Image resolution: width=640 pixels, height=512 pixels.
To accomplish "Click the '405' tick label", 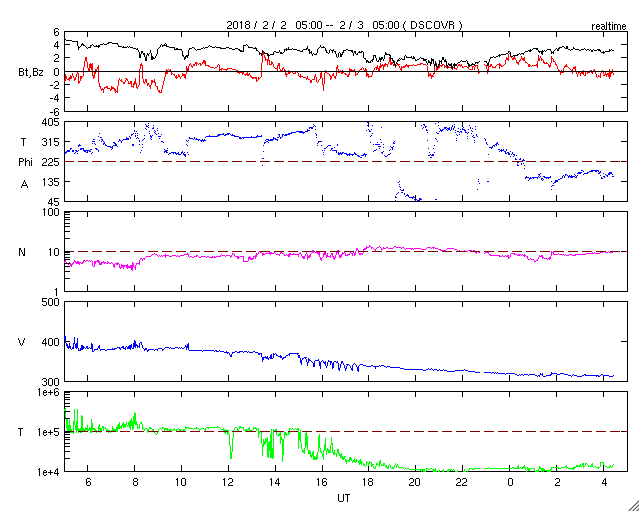I will 51,122.
